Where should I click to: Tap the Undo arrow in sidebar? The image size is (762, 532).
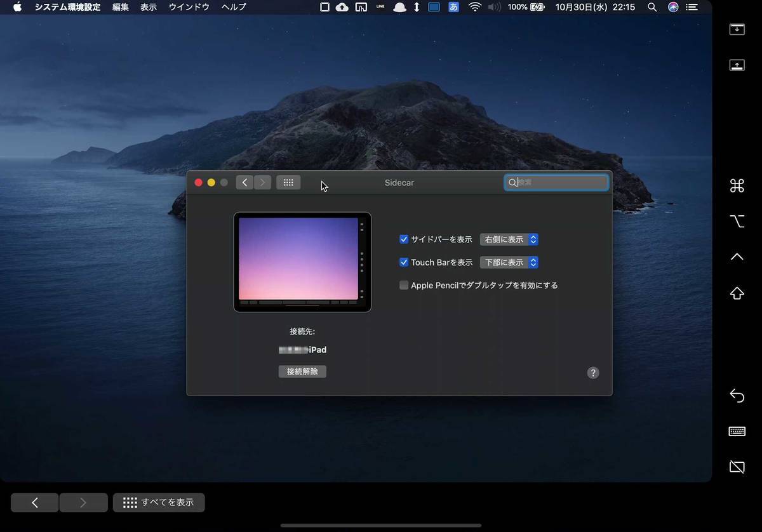click(x=737, y=396)
